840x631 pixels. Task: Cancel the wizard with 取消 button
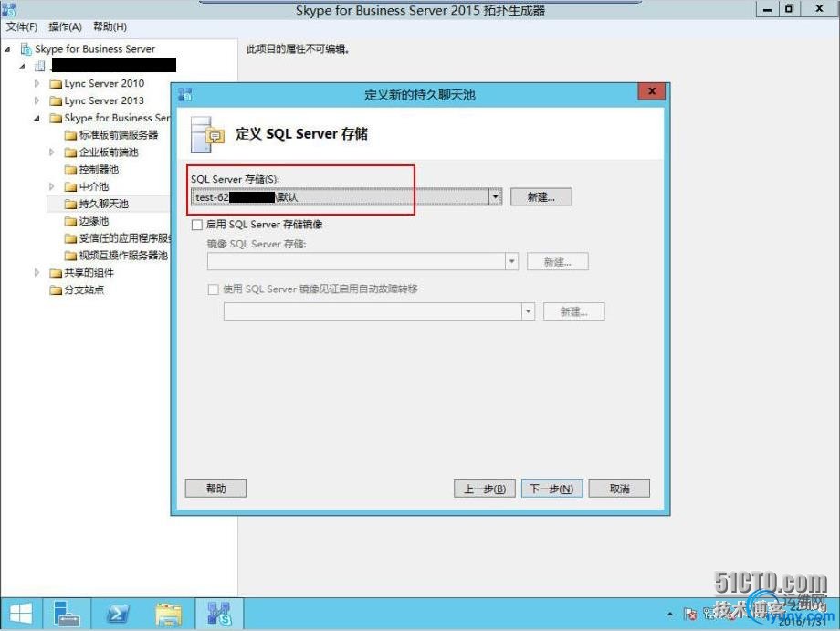point(619,489)
